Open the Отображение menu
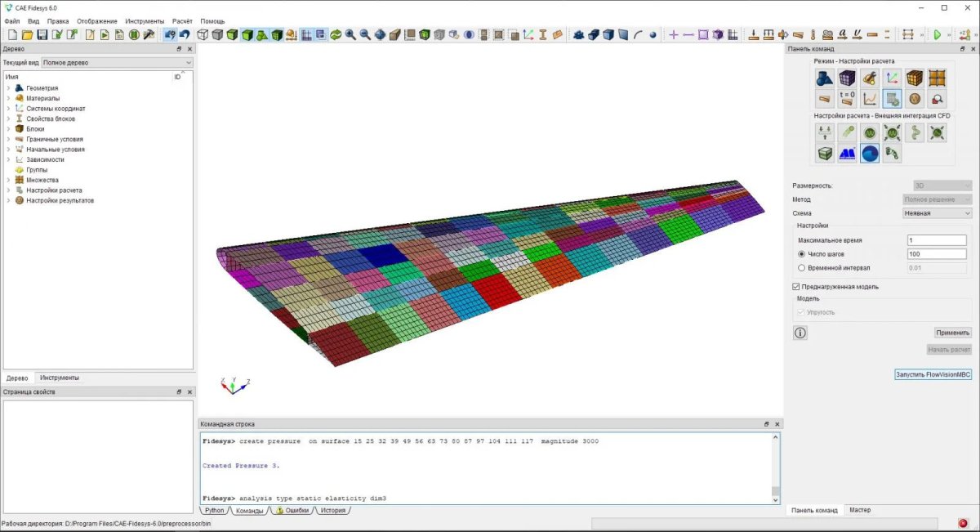980x532 pixels. 97,20
